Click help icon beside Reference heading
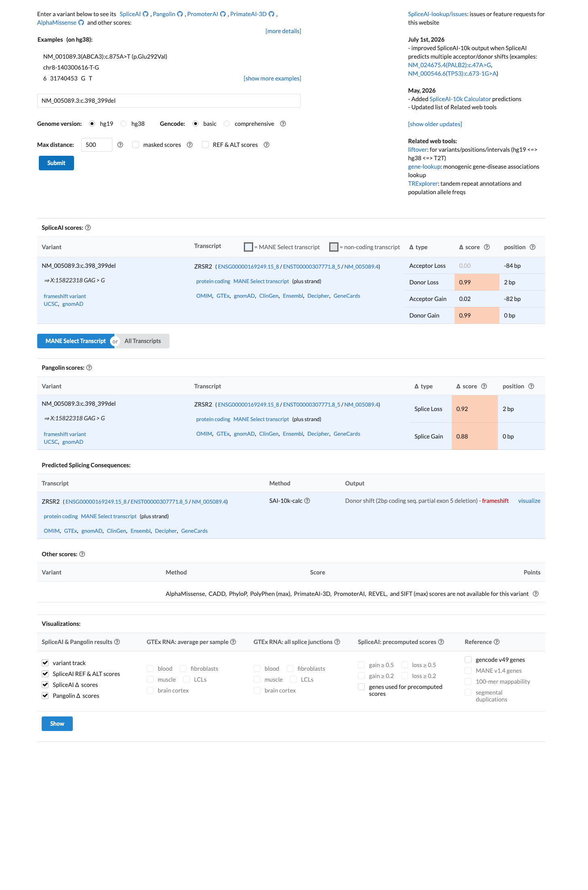Viewport: 588px width, 890px height. point(497,642)
